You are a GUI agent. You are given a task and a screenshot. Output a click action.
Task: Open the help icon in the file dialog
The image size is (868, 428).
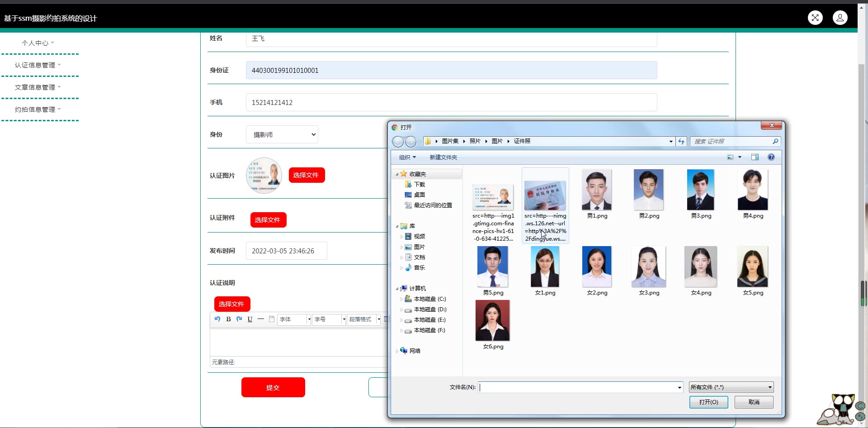pos(771,157)
